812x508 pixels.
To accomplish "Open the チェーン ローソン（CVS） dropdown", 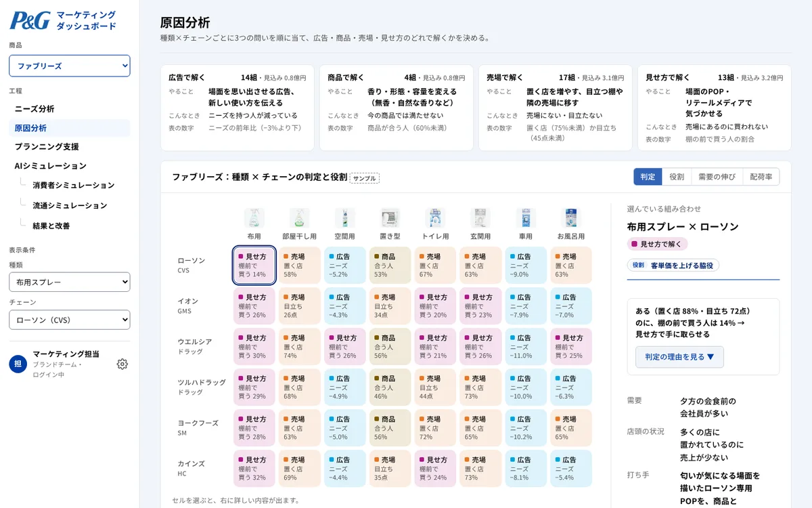I will tap(70, 320).
